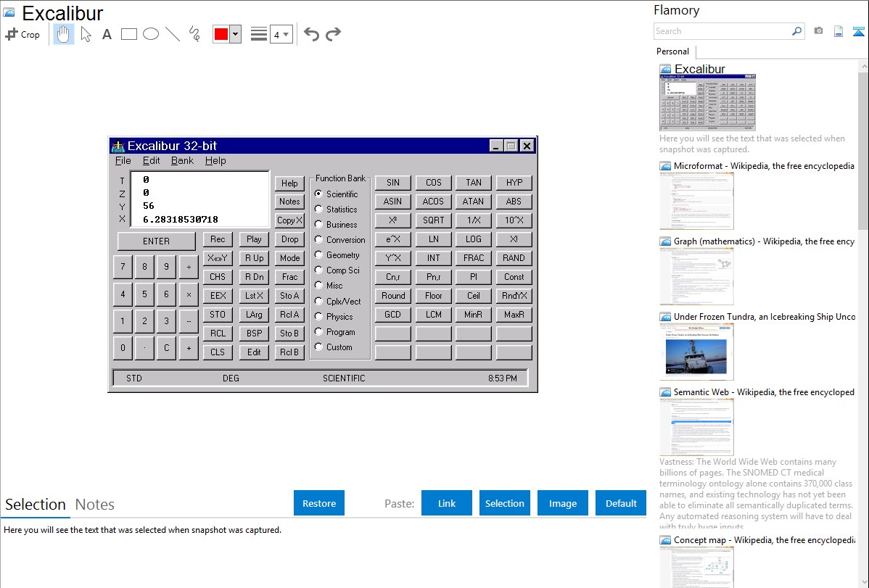Click the red color swatch
869x588 pixels.
coord(221,34)
